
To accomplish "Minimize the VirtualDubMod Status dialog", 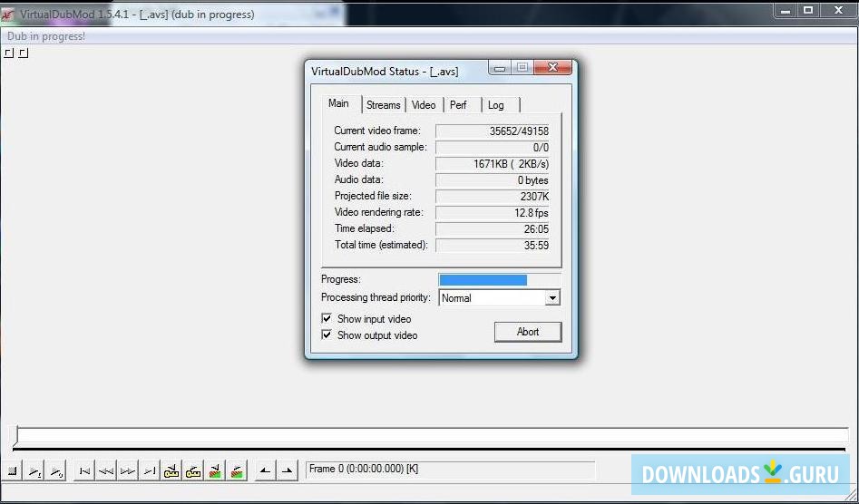I will [x=500, y=68].
